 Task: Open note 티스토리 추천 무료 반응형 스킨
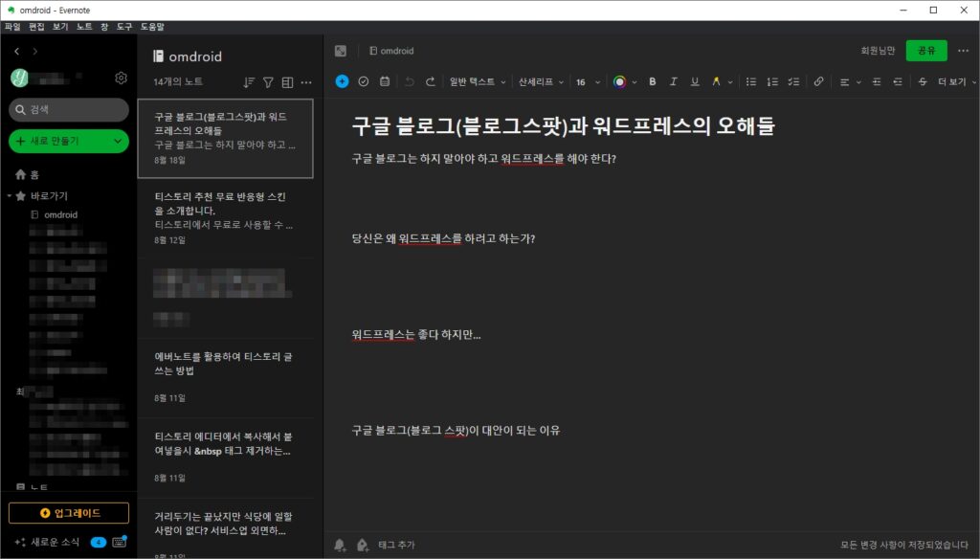225,218
